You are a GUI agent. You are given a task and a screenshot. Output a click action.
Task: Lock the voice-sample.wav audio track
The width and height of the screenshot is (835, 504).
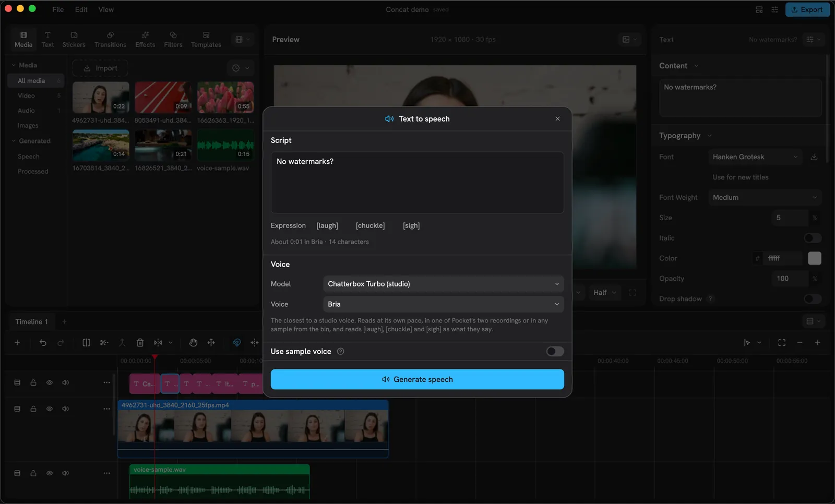coord(33,474)
